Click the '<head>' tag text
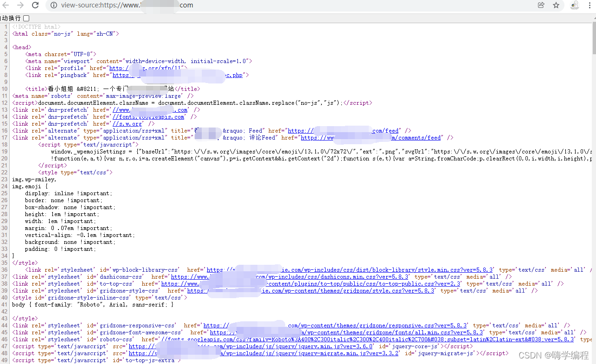Screen dimensions: 596x364 pyautogui.click(x=22, y=47)
